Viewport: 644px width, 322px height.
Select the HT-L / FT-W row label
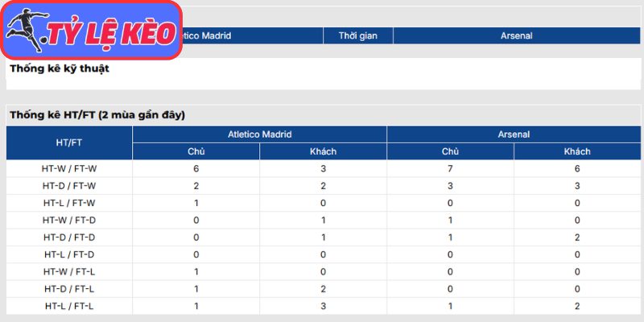(x=69, y=203)
